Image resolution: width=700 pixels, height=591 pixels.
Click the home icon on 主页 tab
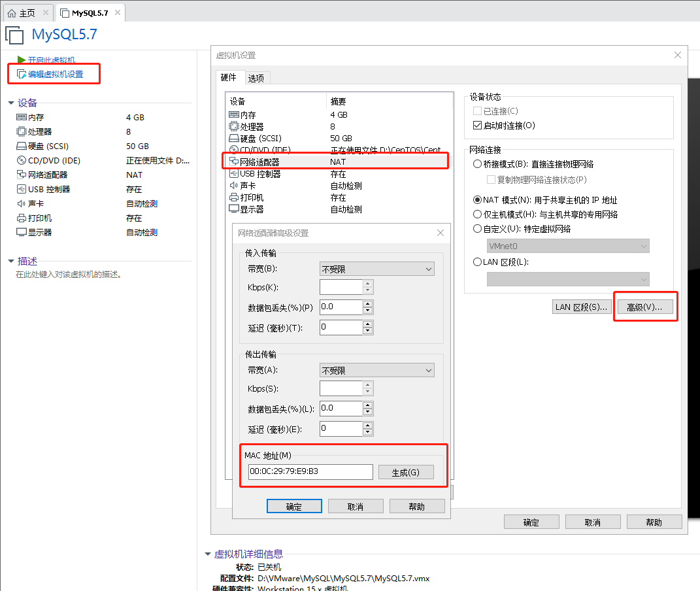pos(12,13)
